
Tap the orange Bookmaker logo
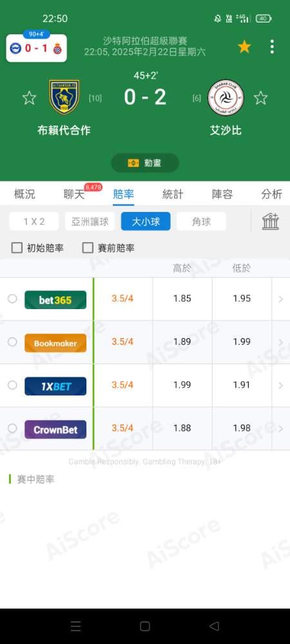coord(55,343)
